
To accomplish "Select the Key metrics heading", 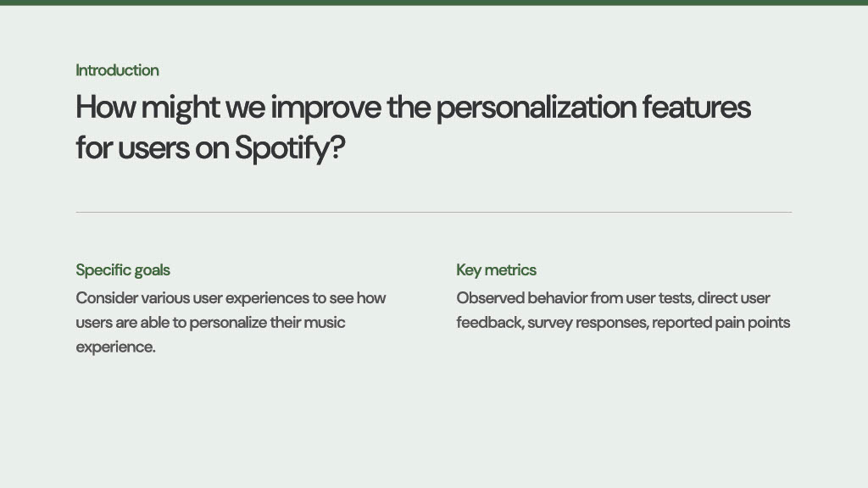I will (496, 270).
